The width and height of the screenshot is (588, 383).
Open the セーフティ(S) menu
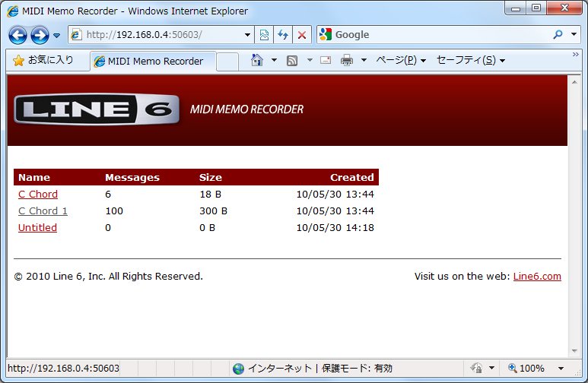click(x=471, y=60)
